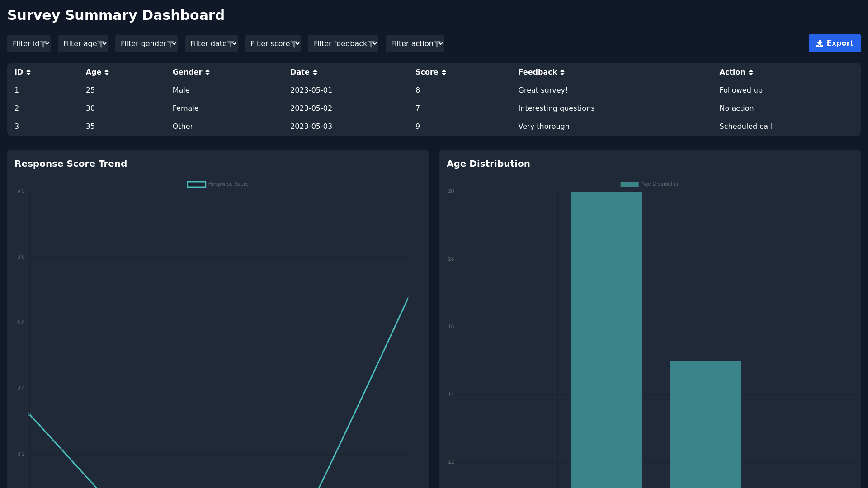Click the Date column sort icon

[315, 72]
